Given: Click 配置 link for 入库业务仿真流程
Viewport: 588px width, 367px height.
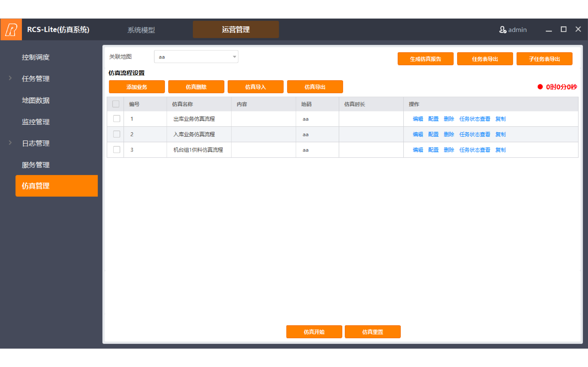Looking at the screenshot, I should pyautogui.click(x=433, y=134).
